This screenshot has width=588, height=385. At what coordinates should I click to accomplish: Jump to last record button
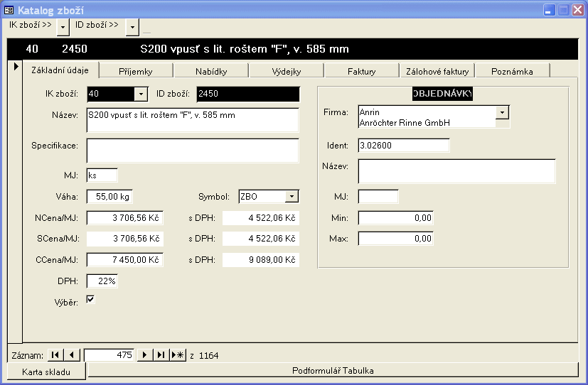coord(161,355)
